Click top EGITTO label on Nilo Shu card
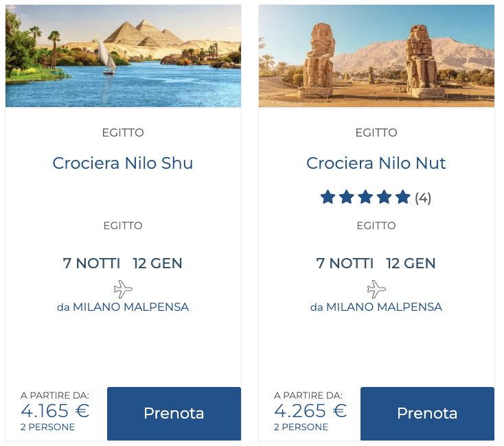The width and height of the screenshot is (504, 446). coord(123,133)
